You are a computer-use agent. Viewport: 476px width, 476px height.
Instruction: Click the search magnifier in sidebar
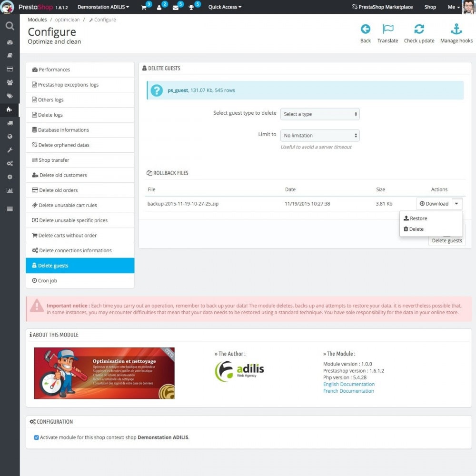click(10, 26)
